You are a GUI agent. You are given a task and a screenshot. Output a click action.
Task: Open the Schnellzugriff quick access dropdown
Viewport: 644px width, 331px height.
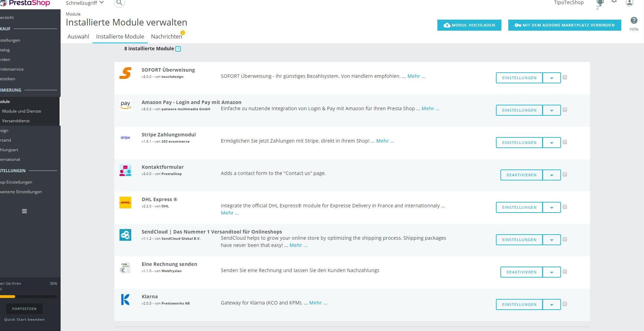85,3
